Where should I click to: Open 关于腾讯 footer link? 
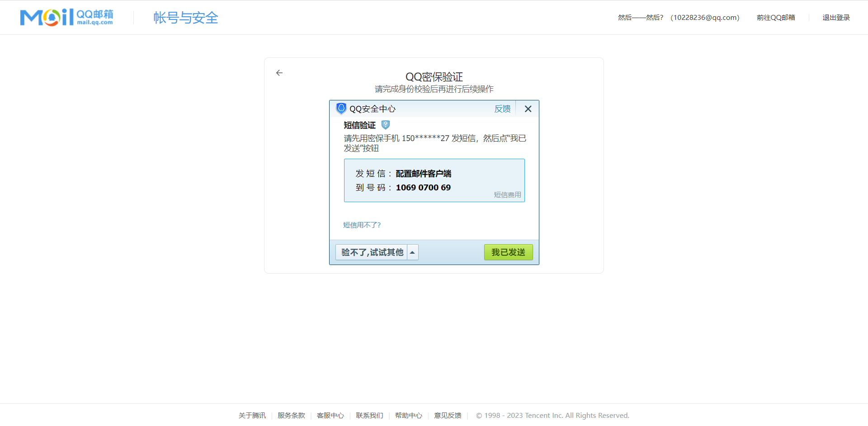[252, 416]
